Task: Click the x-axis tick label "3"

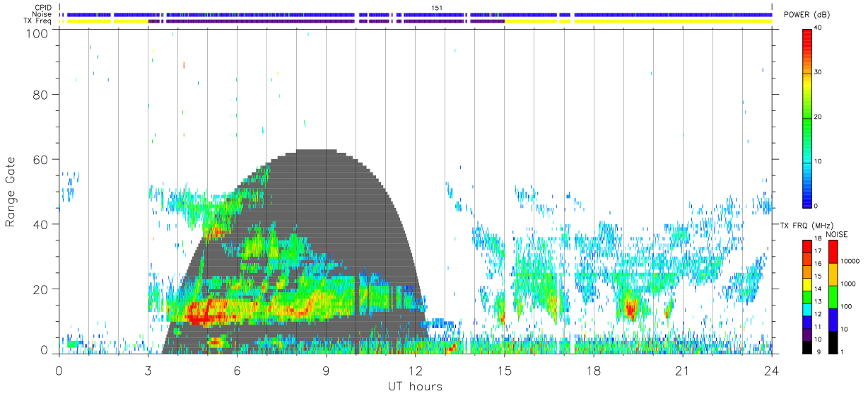Action: (x=148, y=371)
